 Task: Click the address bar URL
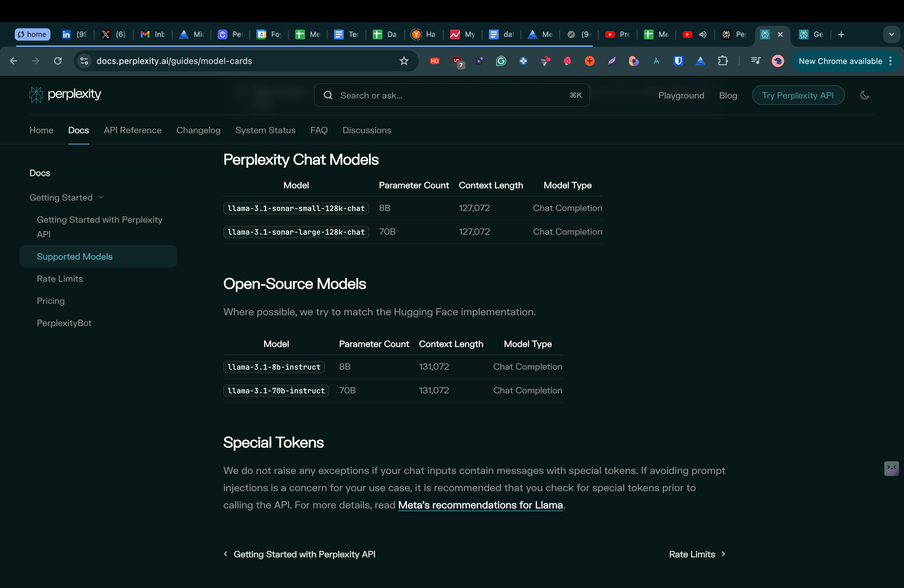coord(174,61)
